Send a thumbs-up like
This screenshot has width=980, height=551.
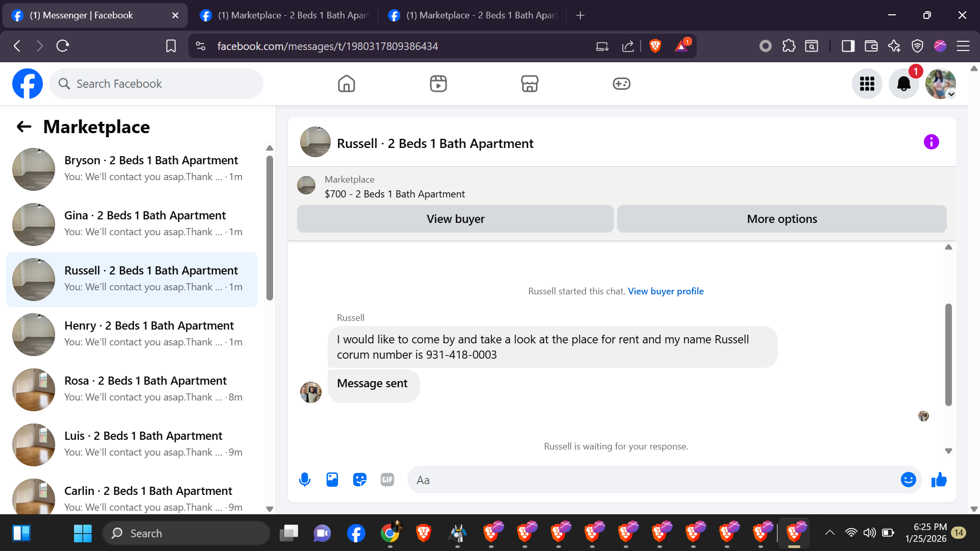[939, 480]
